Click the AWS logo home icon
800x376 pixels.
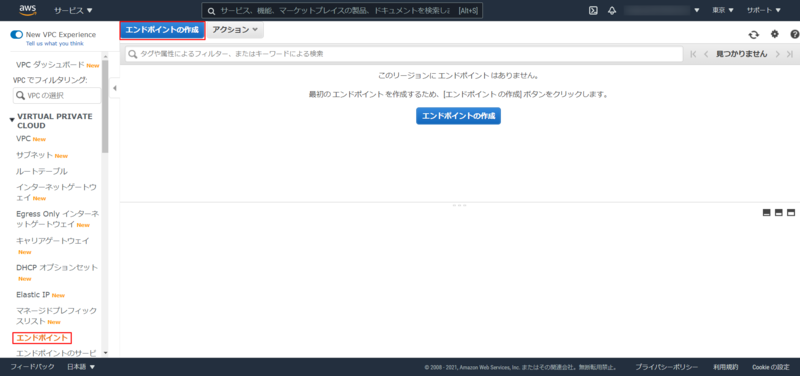[x=27, y=10]
